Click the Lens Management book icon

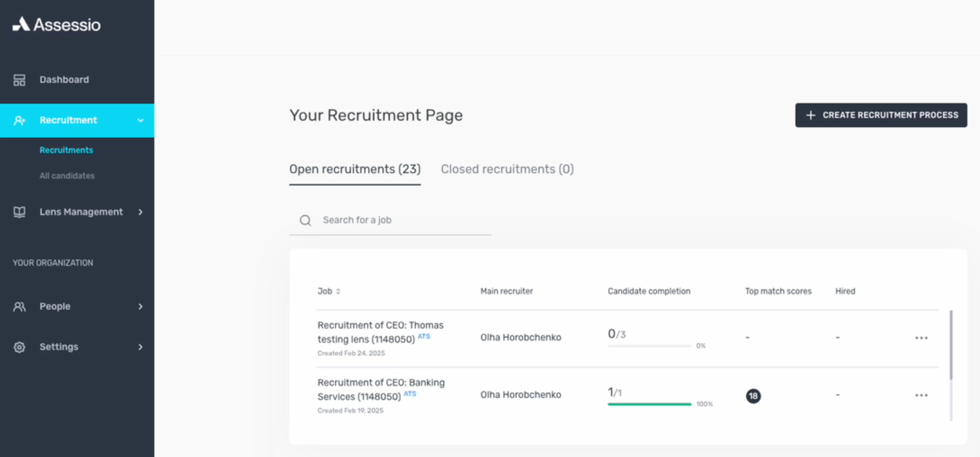[x=19, y=212]
